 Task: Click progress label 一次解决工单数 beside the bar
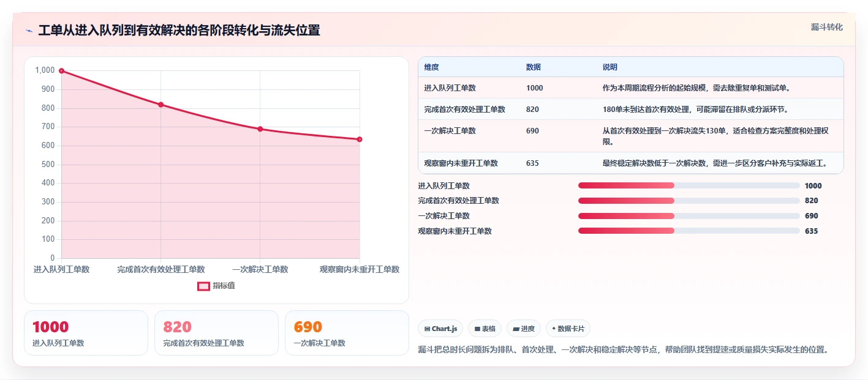[x=444, y=216]
